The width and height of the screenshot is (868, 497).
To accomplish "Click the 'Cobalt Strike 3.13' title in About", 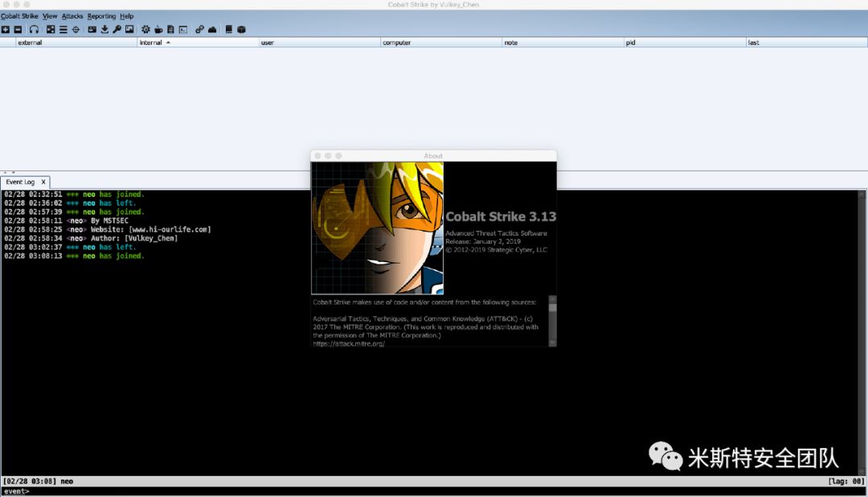I will (501, 216).
